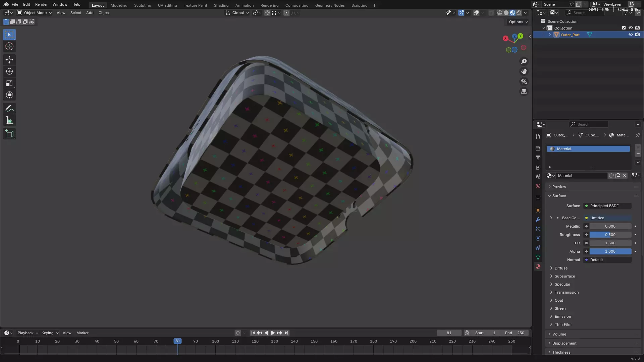Expand Outer_Part in the outliner tree
Image resolution: width=644 pixels, height=362 pixels.
tap(550, 35)
